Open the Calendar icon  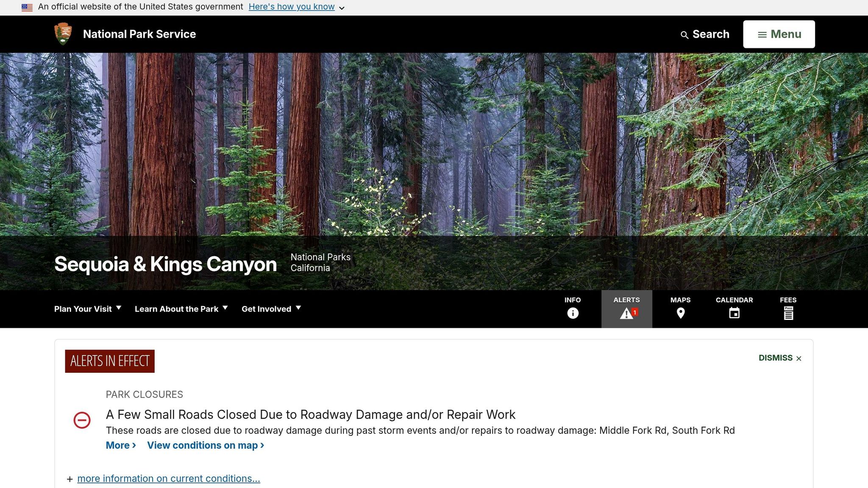click(734, 313)
